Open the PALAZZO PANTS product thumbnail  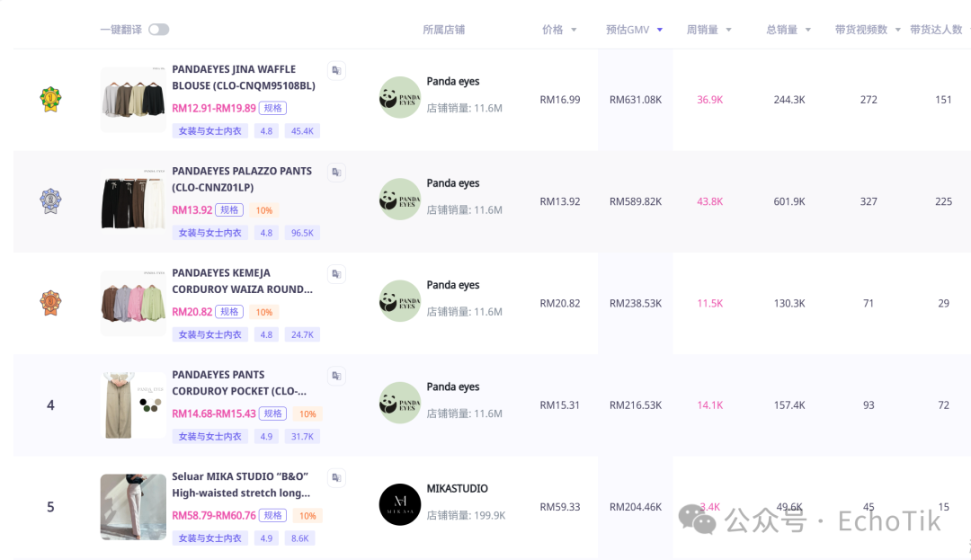pos(133,201)
